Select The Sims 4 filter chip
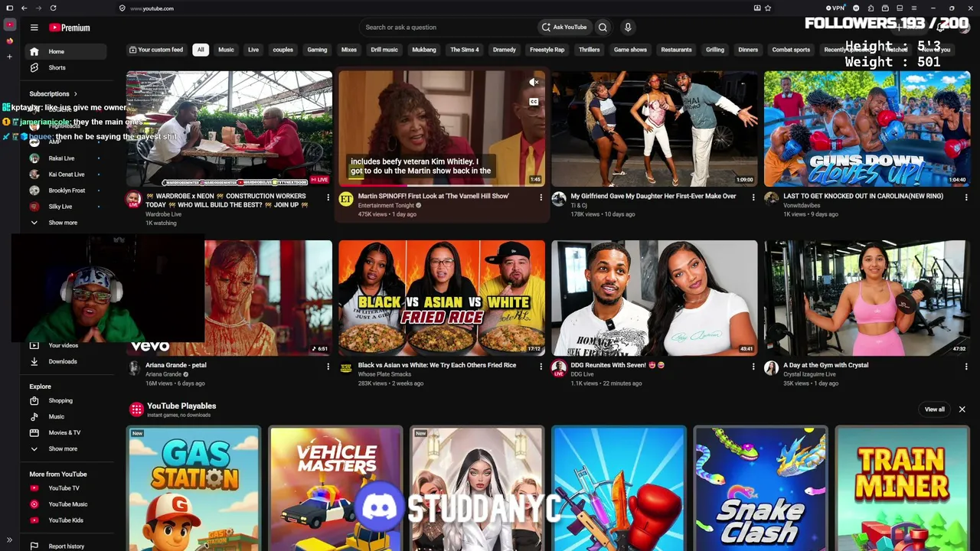The width and height of the screenshot is (980, 551). pyautogui.click(x=465, y=50)
